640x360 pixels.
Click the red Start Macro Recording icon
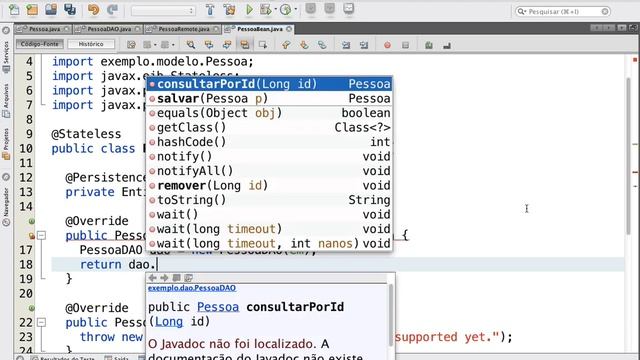click(x=387, y=45)
